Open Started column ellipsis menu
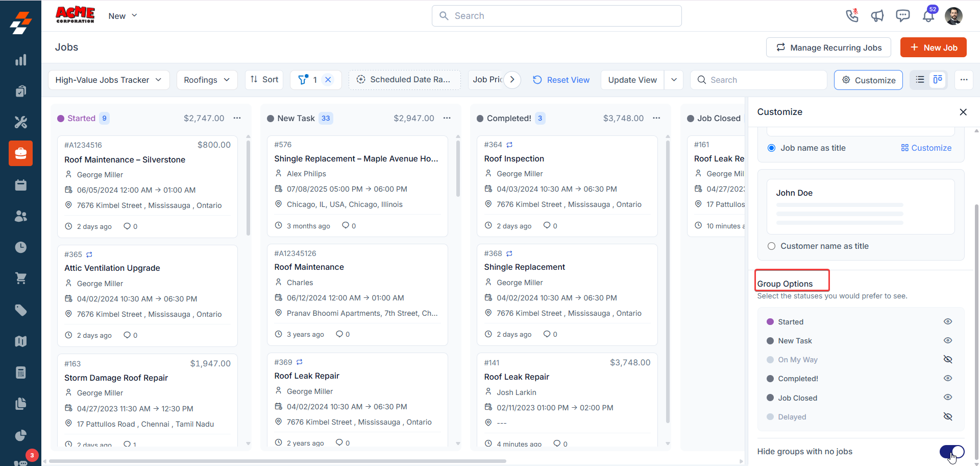The image size is (980, 466). 237,118
